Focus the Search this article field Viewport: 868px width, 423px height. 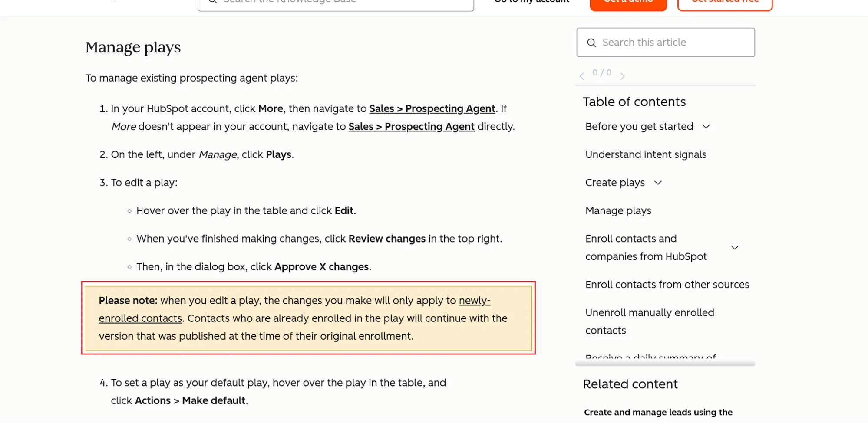(666, 43)
